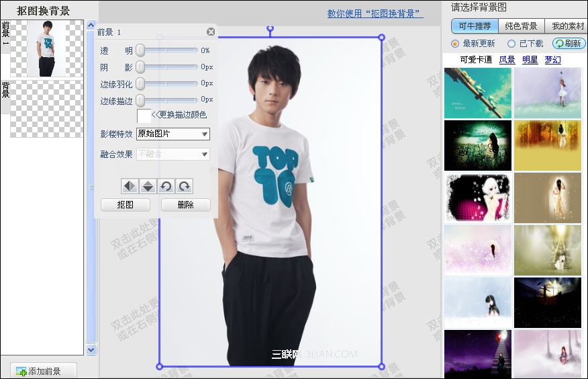Switch to the 纯色背景 tab
This screenshot has height=379, width=588.
(x=521, y=26)
